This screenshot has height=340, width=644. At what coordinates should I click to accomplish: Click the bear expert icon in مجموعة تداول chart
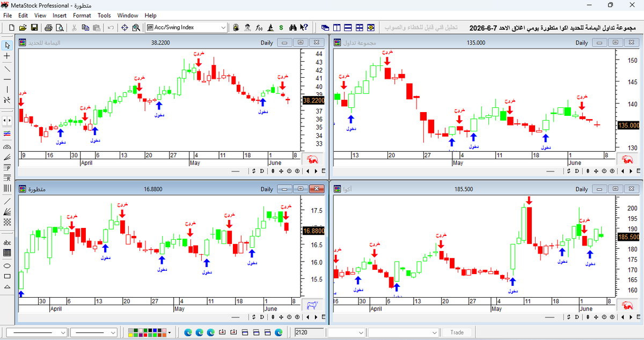(626, 159)
